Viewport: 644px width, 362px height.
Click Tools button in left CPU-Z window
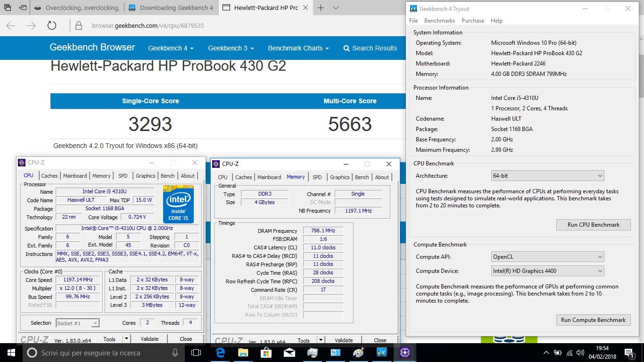(x=109, y=339)
